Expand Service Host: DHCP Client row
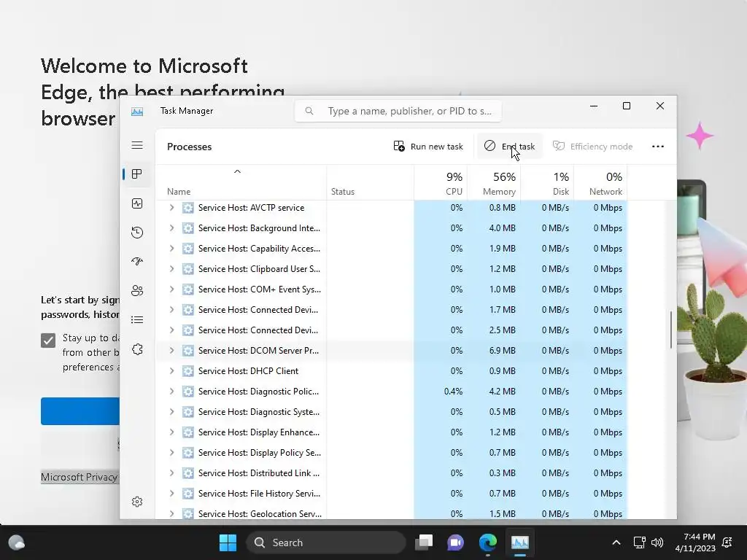Image resolution: width=747 pixels, height=560 pixels. pyautogui.click(x=172, y=371)
